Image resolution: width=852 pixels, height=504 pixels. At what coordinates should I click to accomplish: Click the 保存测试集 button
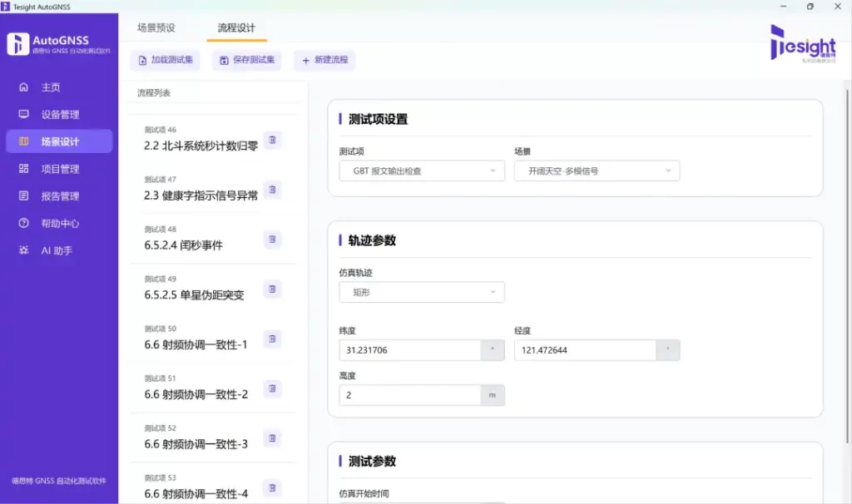(x=246, y=60)
